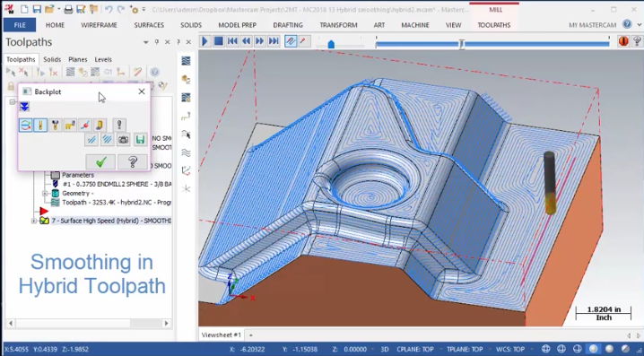The image size is (644, 356).
Task: Open Backplot dialog help question button
Action: [133, 161]
